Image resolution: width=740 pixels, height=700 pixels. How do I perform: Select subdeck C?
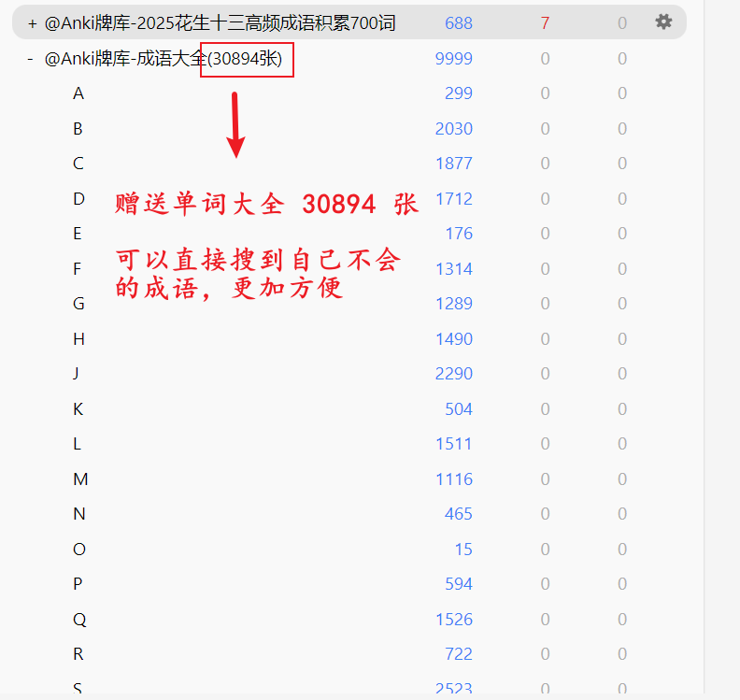[78, 164]
